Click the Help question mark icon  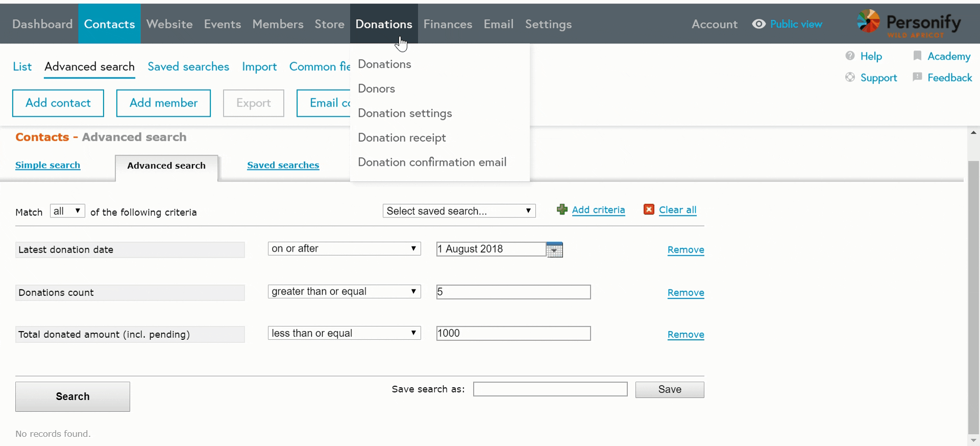pos(850,56)
